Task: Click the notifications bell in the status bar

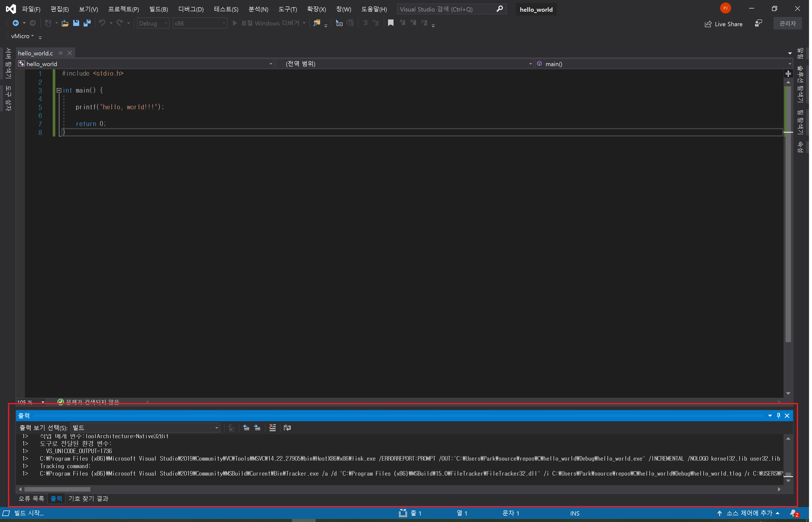Action: tap(793, 513)
